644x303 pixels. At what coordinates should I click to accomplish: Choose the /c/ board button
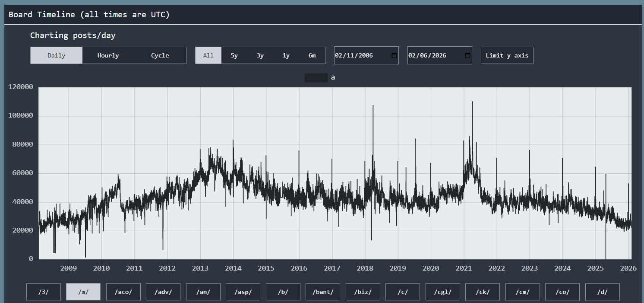tap(403, 292)
